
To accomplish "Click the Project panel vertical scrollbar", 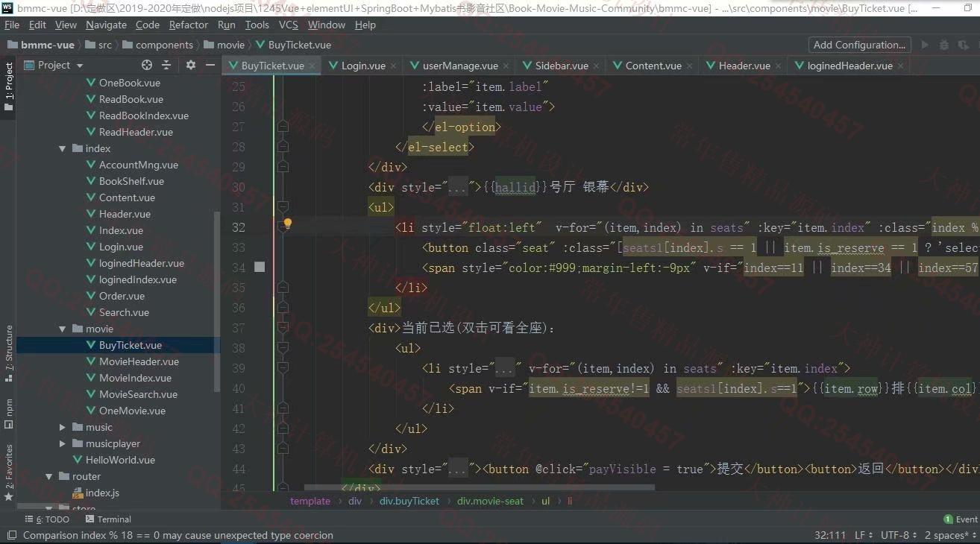I will pyautogui.click(x=217, y=302).
